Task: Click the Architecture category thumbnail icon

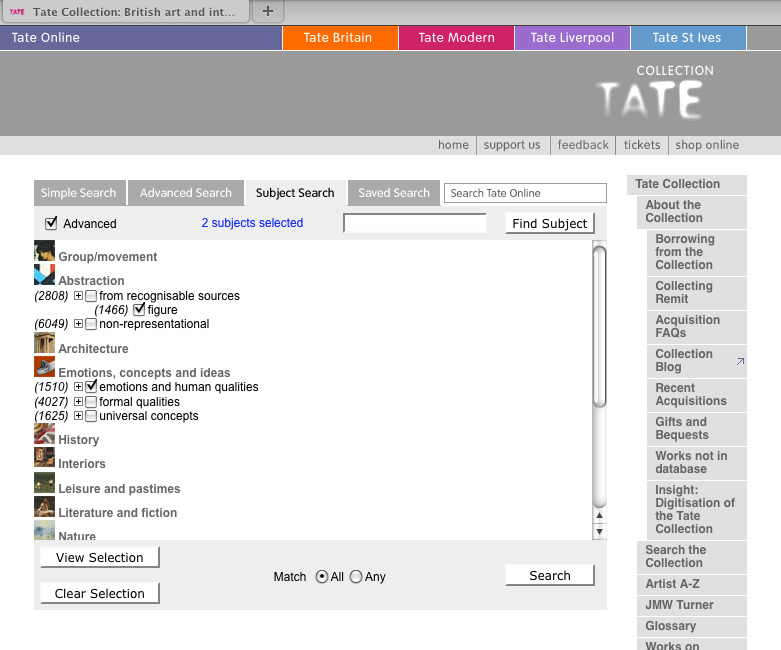Action: coord(44,343)
